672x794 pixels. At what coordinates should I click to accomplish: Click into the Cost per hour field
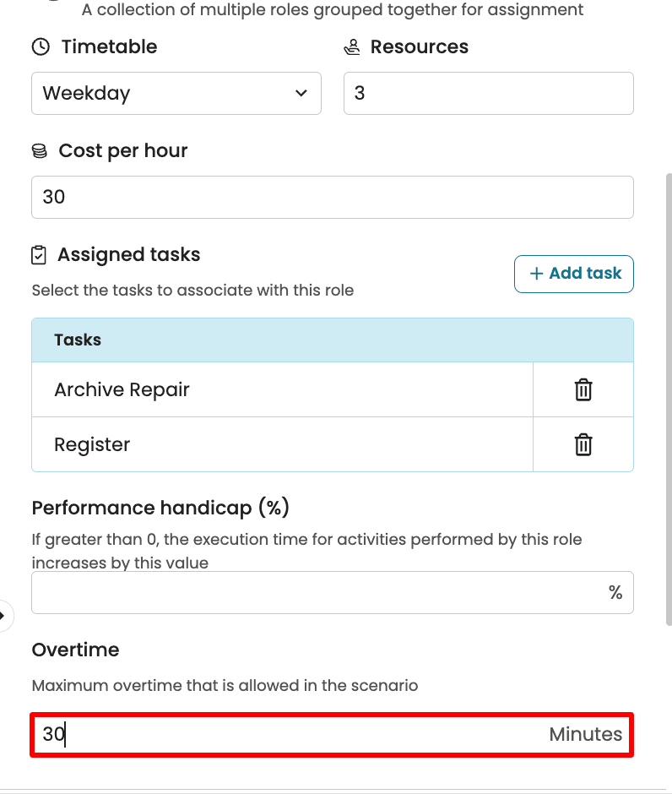pyautogui.click(x=332, y=197)
